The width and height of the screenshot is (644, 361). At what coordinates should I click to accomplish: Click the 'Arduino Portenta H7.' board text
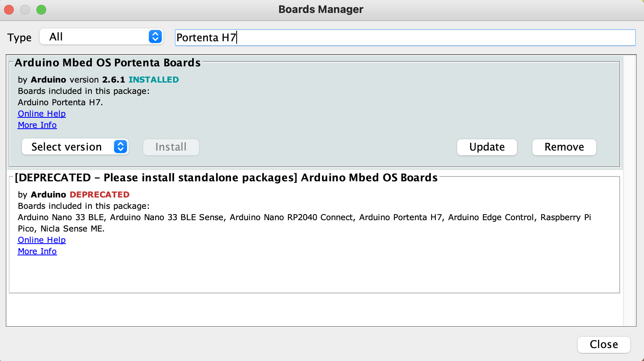click(x=60, y=102)
